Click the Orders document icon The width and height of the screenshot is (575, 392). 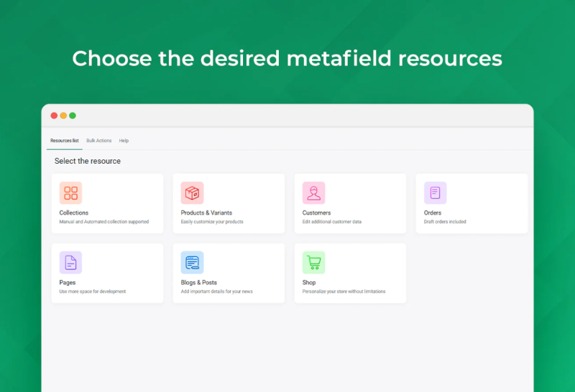[x=436, y=192]
